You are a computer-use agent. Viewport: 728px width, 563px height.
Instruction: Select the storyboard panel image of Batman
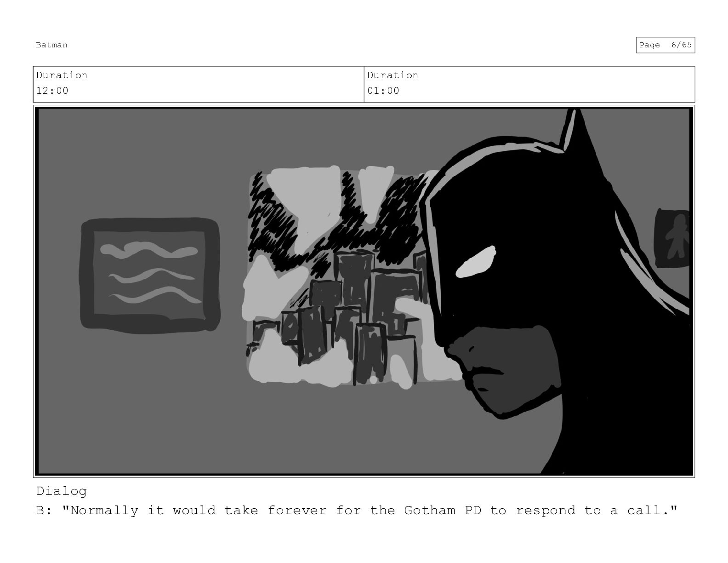click(364, 291)
